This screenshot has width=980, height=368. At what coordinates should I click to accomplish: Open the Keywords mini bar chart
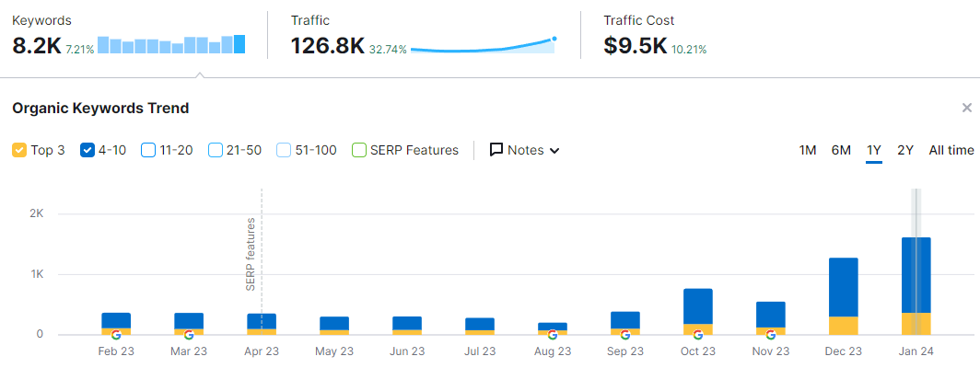click(x=171, y=45)
